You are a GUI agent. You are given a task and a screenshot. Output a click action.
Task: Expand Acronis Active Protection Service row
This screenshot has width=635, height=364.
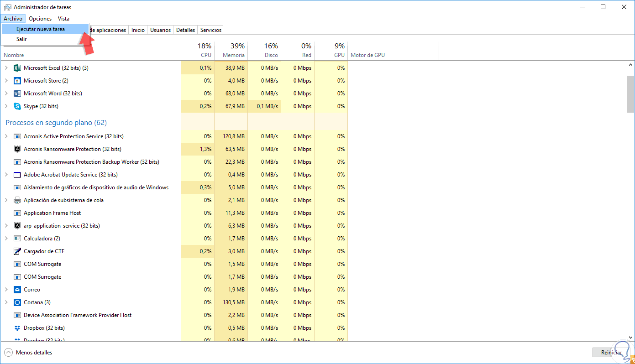point(6,136)
